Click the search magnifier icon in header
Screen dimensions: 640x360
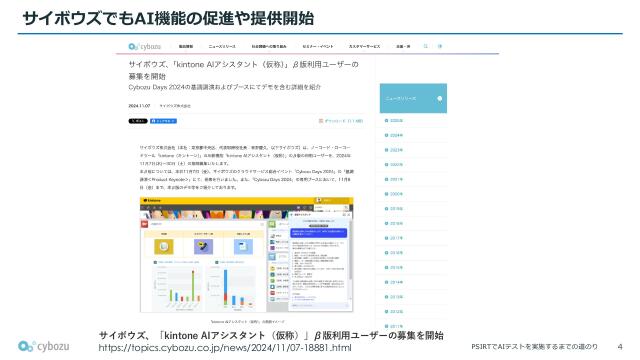pyautogui.click(x=425, y=46)
